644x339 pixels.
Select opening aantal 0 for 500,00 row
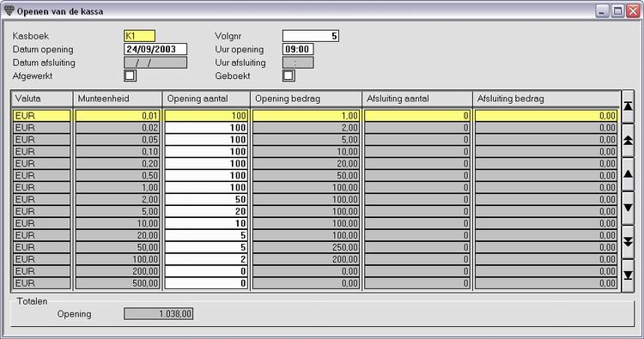pos(206,283)
